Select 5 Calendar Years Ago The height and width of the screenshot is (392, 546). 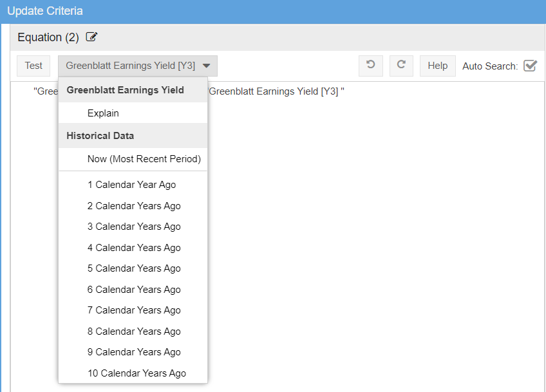pyautogui.click(x=133, y=268)
